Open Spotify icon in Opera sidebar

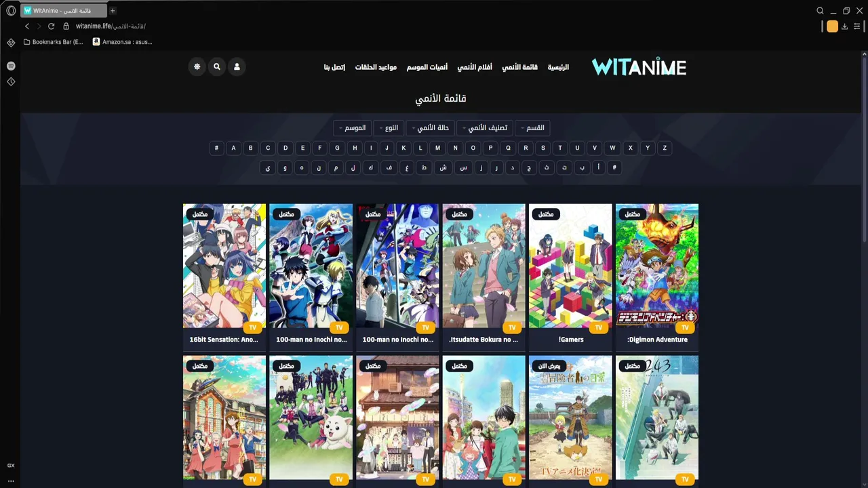pos(11,66)
